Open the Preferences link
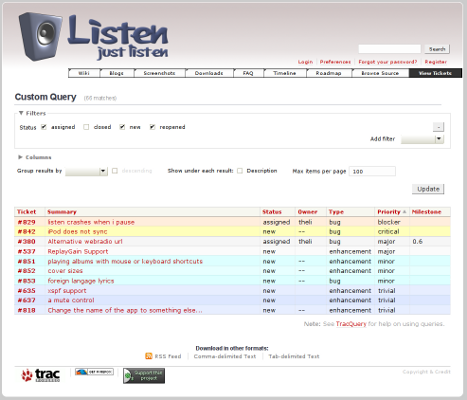Screen dimensions: 467x400 pyautogui.click(x=335, y=62)
